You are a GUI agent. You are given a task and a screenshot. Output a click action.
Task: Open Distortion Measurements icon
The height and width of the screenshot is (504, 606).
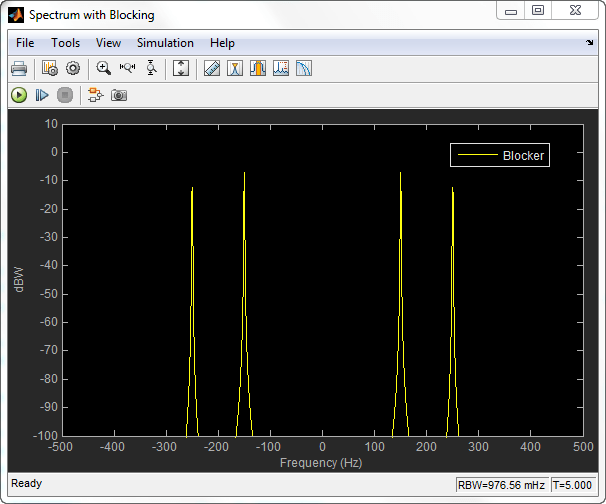281,68
